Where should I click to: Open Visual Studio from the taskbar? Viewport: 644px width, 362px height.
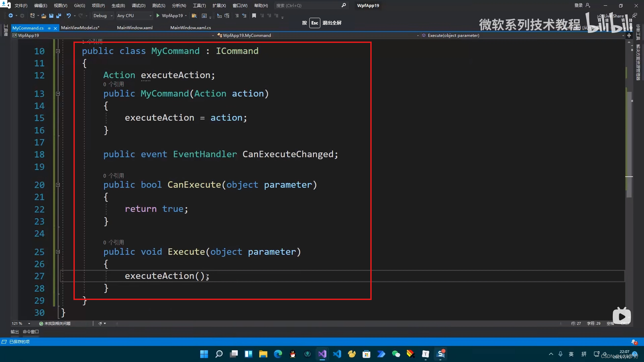point(322,354)
